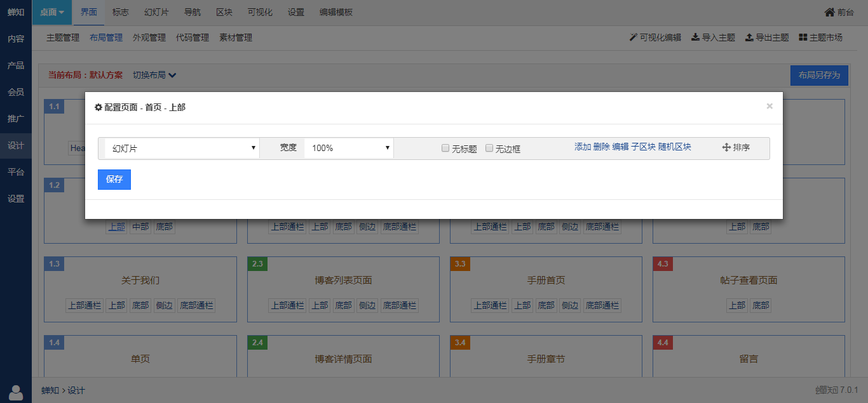868x403 pixels.
Task: Open the 前台 home icon link
Action: click(x=839, y=12)
